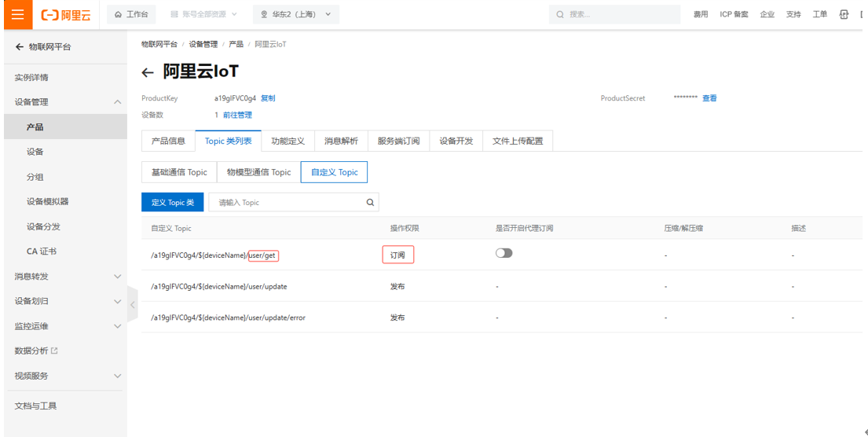Click 设备管理 in the breadcrumb
Screen dimensions: 868x437
(203, 44)
